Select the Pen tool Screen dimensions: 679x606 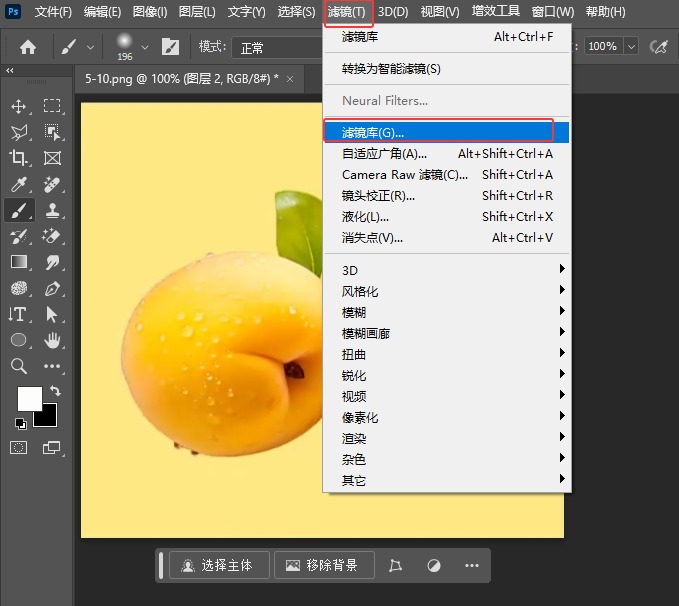pos(52,288)
